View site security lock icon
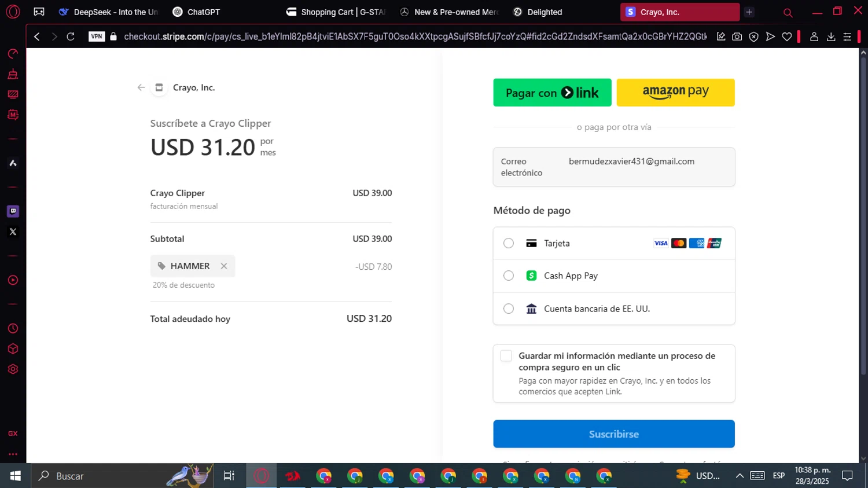This screenshot has width=868, height=488. click(113, 36)
